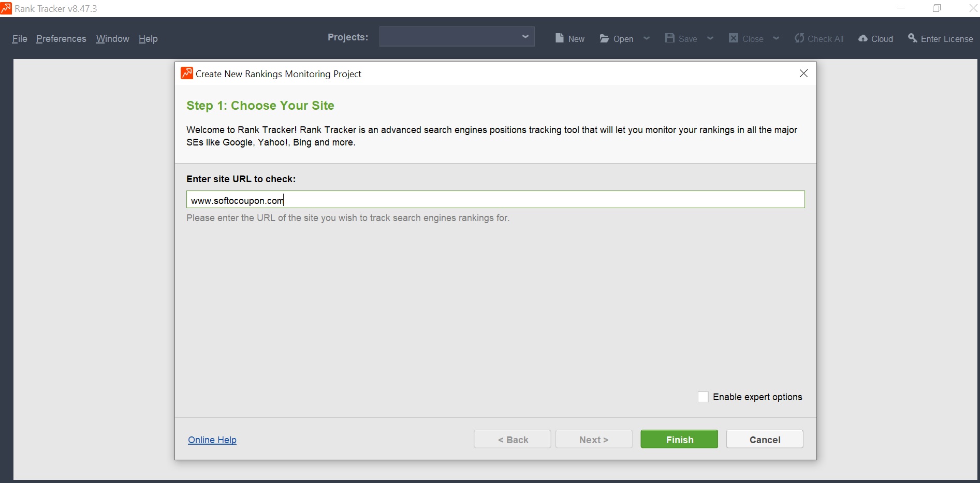Viewport: 980px width, 483px height.
Task: Click the Check All refresh icon
Action: (x=799, y=38)
